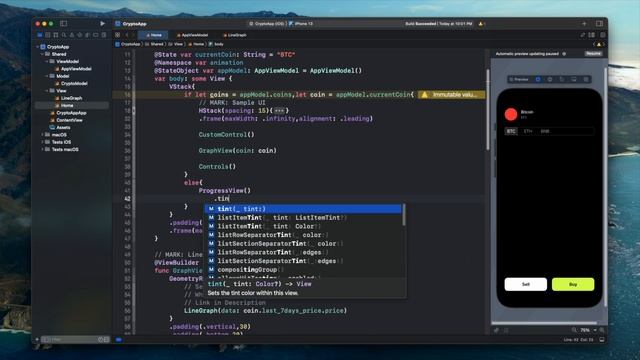Open the Library with plus button
640x360 pixels.
click(584, 24)
